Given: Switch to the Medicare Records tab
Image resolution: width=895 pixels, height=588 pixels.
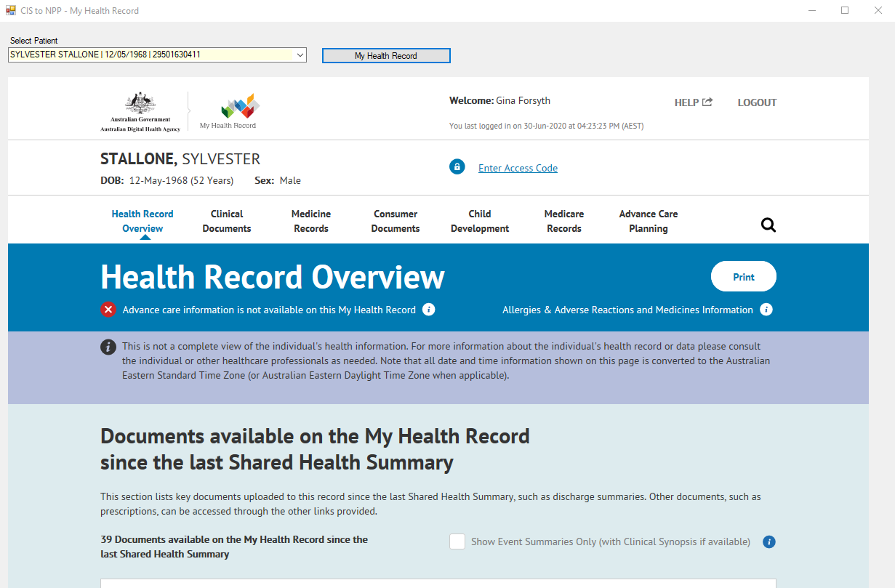Looking at the screenshot, I should [x=564, y=221].
